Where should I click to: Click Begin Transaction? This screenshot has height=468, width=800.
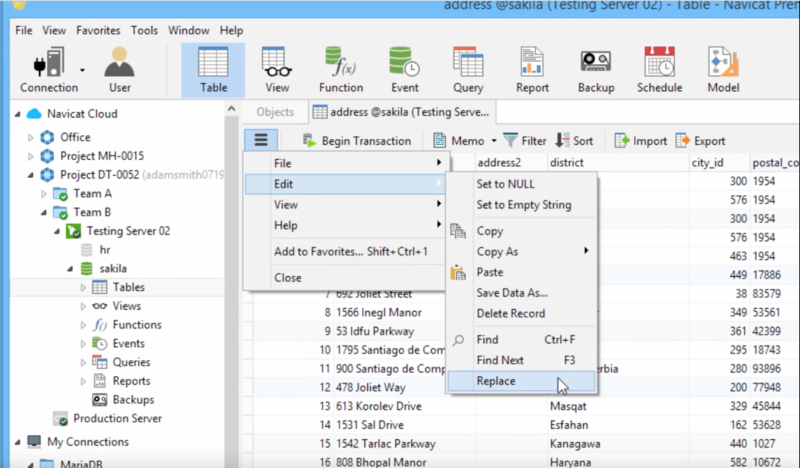pyautogui.click(x=357, y=141)
